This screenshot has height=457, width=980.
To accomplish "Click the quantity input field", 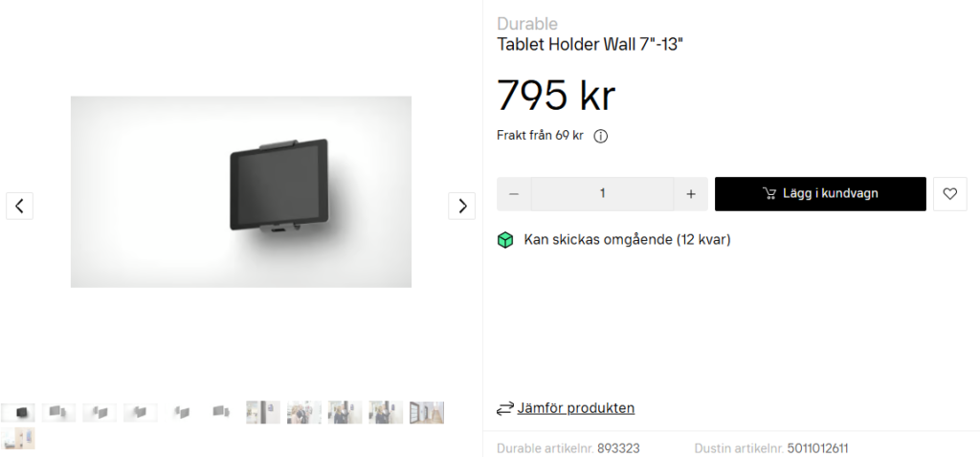I will click(603, 194).
